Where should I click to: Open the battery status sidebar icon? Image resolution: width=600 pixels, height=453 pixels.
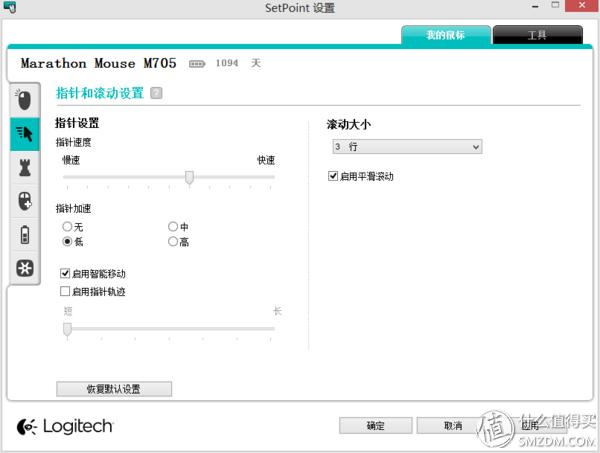[24, 235]
